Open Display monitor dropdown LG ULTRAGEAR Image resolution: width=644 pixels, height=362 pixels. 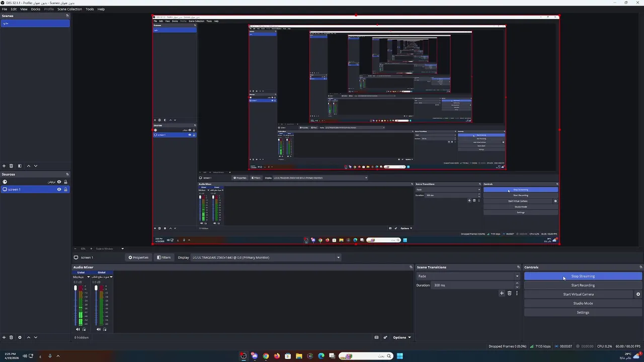(x=266, y=257)
